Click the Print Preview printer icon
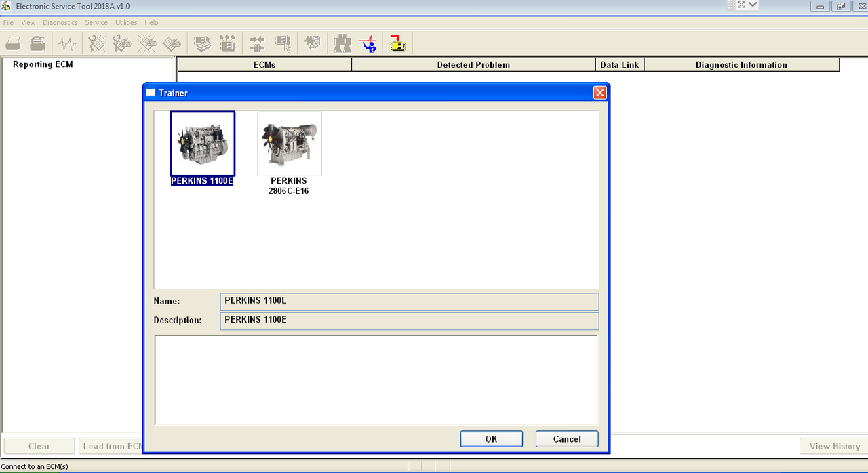 [38, 44]
